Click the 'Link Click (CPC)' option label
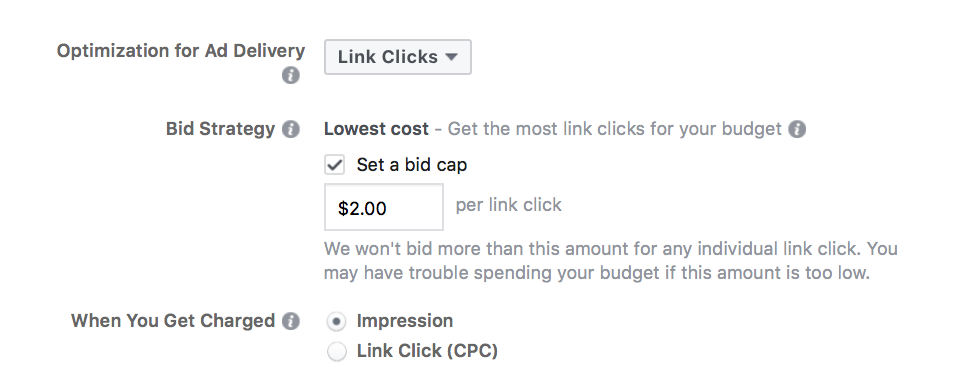This screenshot has width=970, height=392. pyautogui.click(x=427, y=351)
